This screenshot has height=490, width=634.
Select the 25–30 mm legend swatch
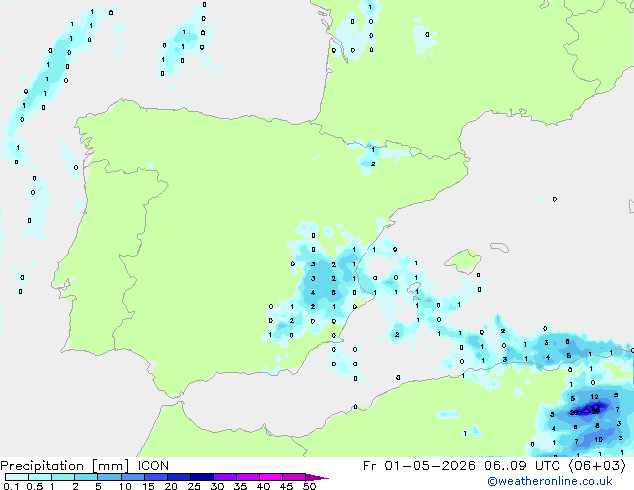click(201, 477)
